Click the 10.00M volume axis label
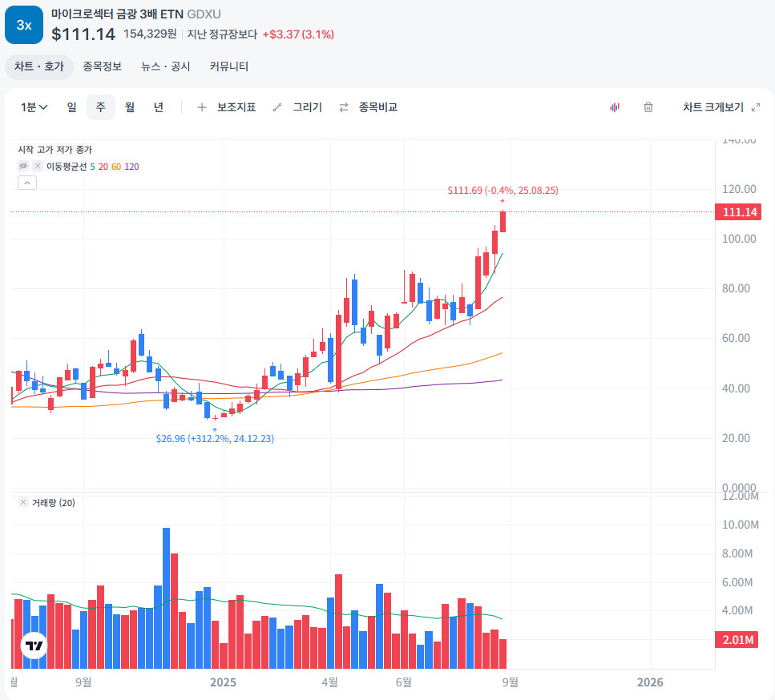The width and height of the screenshot is (775, 700). coord(740,525)
